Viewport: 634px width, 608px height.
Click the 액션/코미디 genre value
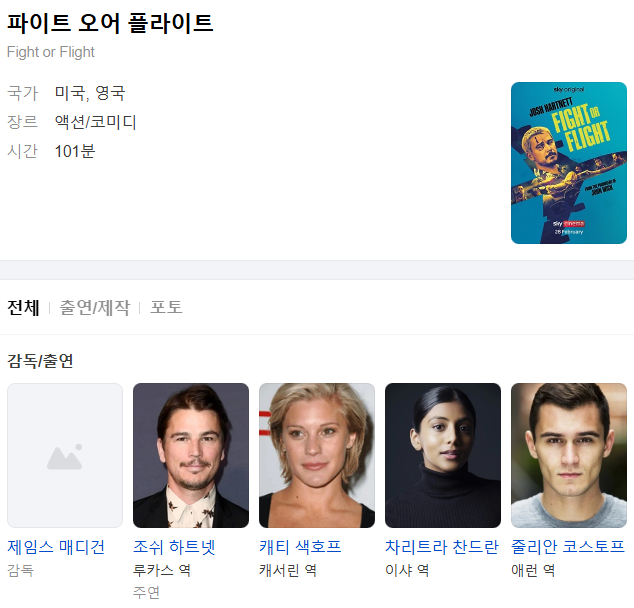pos(95,122)
